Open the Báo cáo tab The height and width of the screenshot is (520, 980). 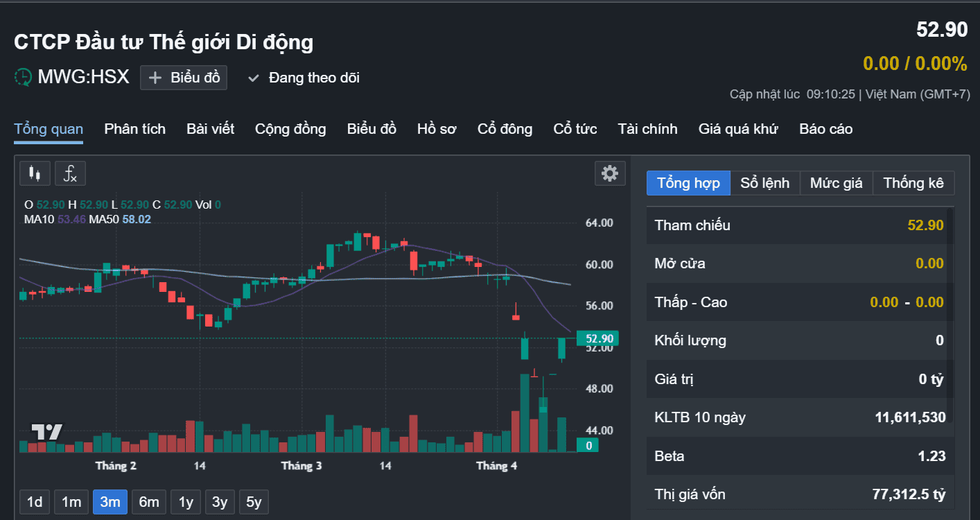pos(826,129)
